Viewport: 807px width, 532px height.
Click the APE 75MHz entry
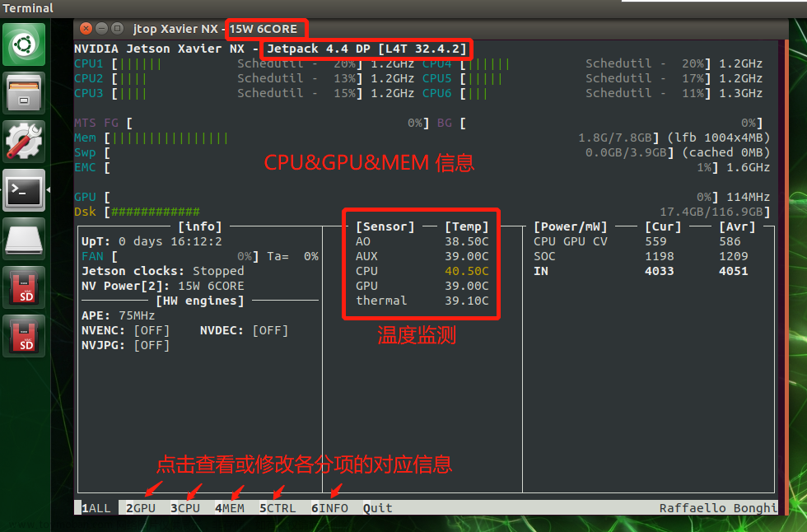[119, 315]
